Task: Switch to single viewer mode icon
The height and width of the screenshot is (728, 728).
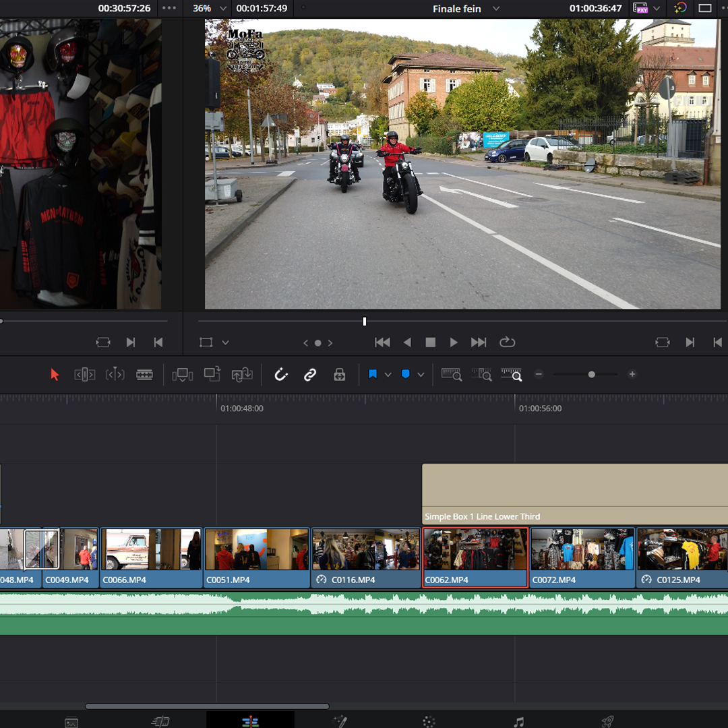Action: point(705,8)
